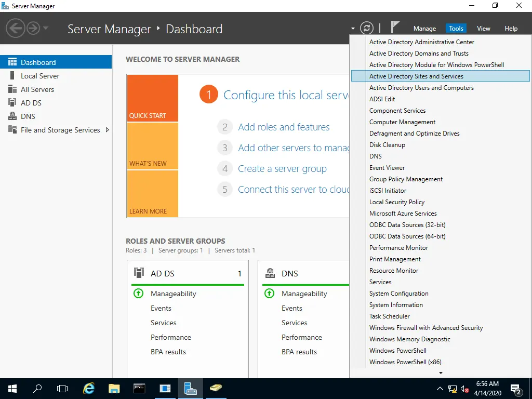Select the QUICK START tile
Image resolution: width=532 pixels, height=399 pixels.
152,98
